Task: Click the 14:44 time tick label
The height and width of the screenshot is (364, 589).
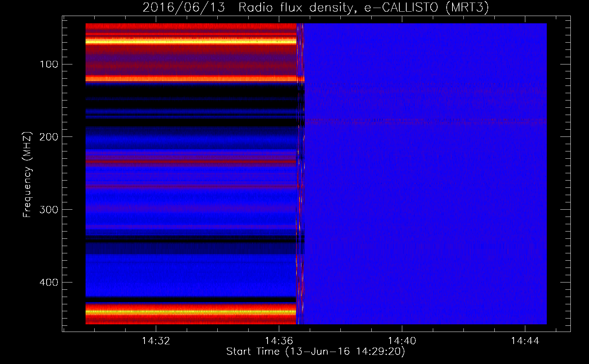Action: [x=525, y=341]
